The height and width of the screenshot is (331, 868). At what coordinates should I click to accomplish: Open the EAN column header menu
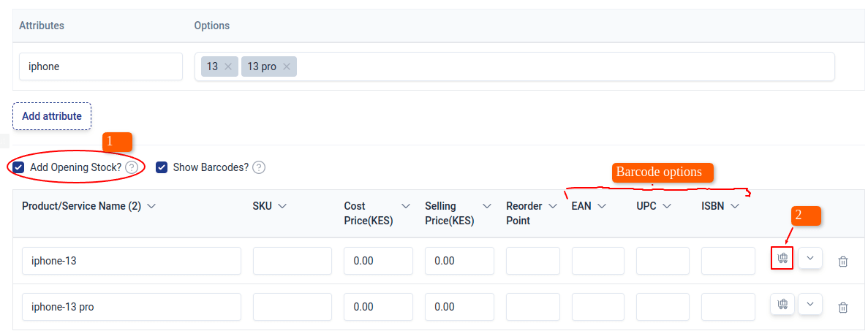tap(602, 206)
